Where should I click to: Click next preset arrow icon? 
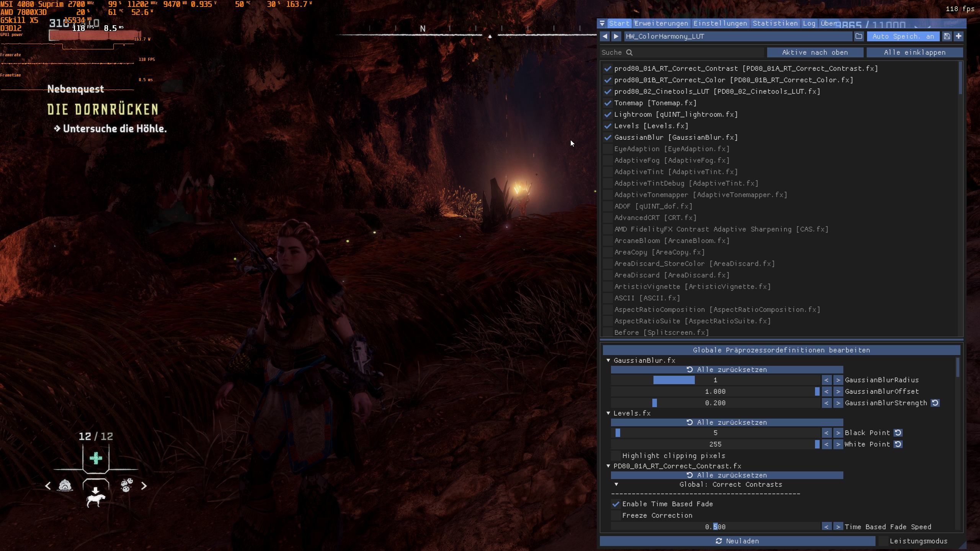(x=616, y=36)
